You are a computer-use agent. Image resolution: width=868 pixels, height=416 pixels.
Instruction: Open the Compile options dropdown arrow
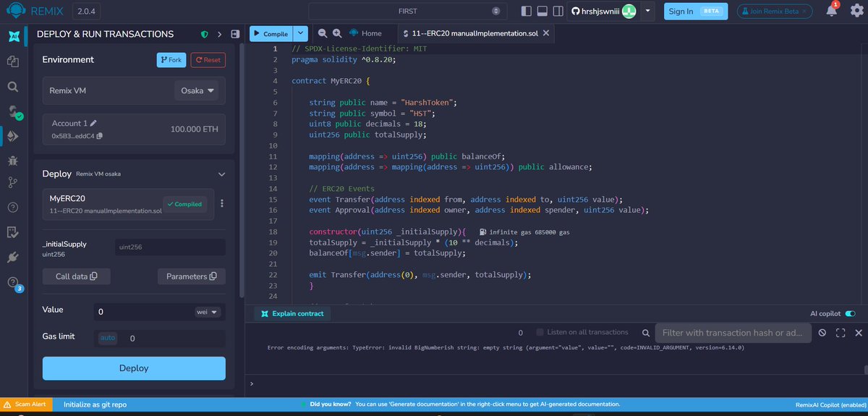pyautogui.click(x=302, y=33)
